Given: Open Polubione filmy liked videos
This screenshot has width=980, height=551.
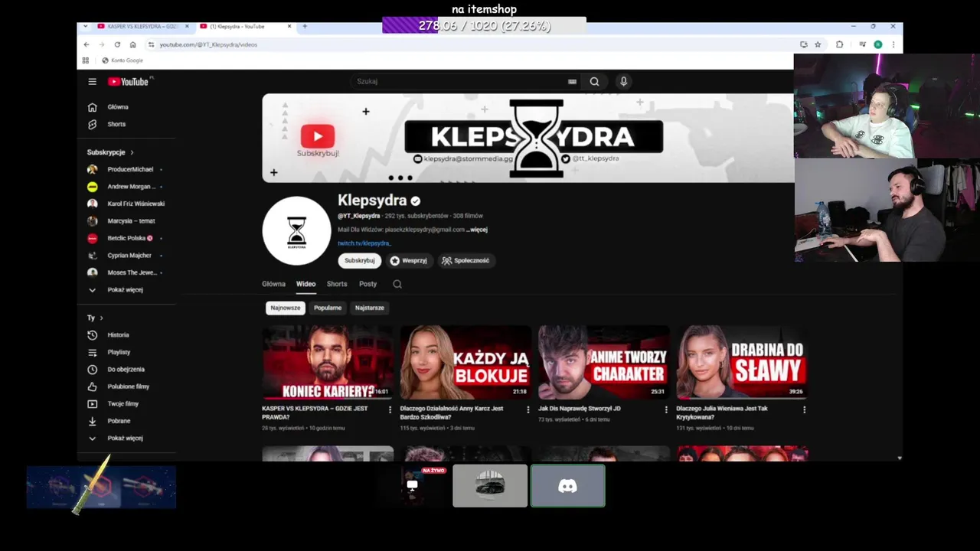Looking at the screenshot, I should point(126,386).
